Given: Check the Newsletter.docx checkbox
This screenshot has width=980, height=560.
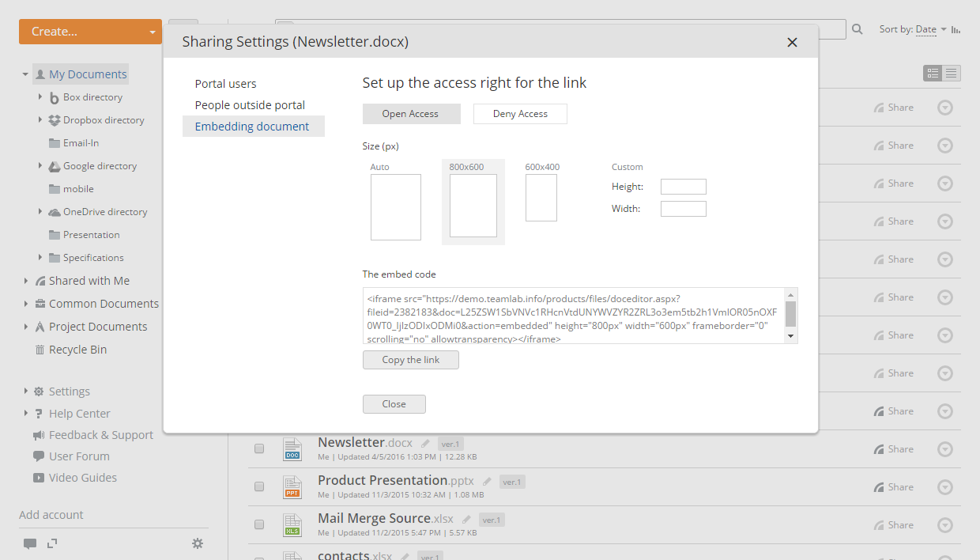Looking at the screenshot, I should pyautogui.click(x=259, y=448).
